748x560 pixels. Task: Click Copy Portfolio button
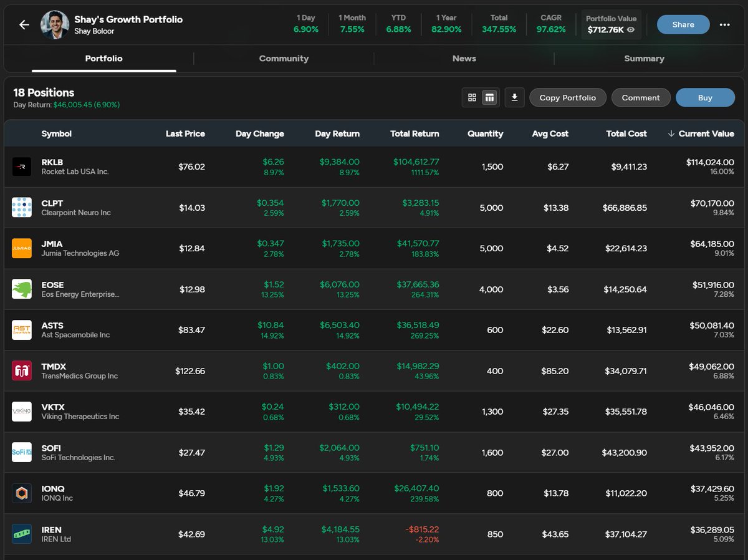click(x=567, y=97)
